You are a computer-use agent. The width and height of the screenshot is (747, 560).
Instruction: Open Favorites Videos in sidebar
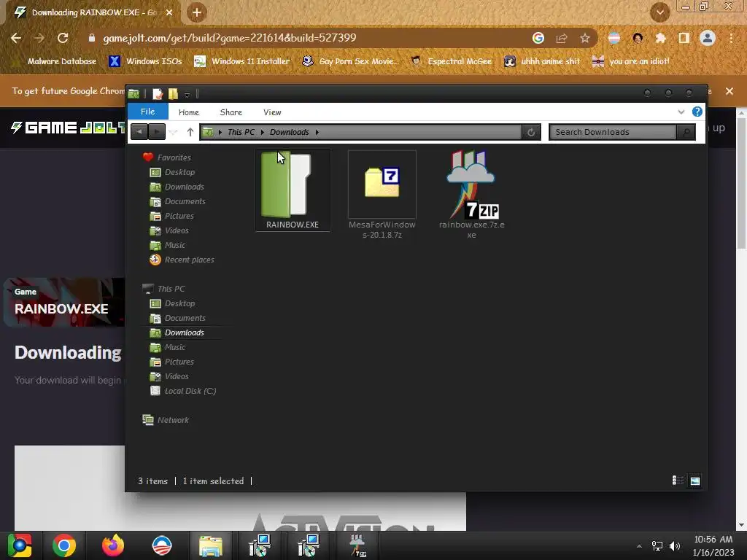[x=169, y=230]
